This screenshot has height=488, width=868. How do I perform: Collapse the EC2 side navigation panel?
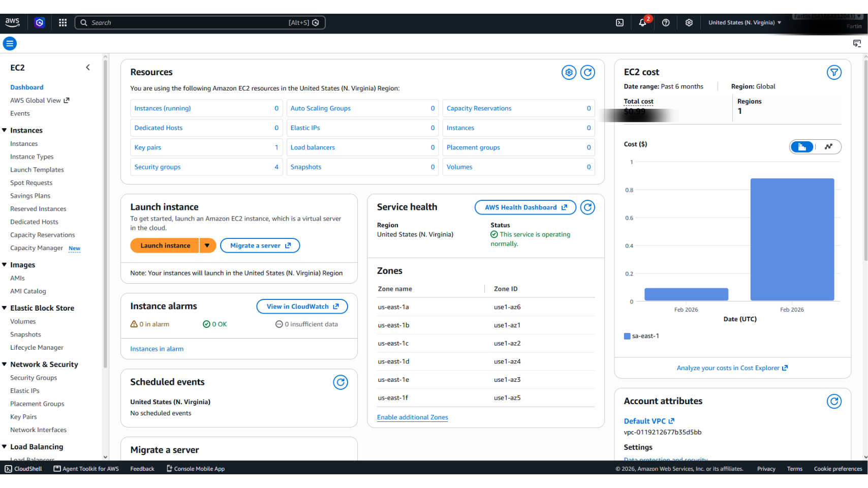(x=88, y=68)
